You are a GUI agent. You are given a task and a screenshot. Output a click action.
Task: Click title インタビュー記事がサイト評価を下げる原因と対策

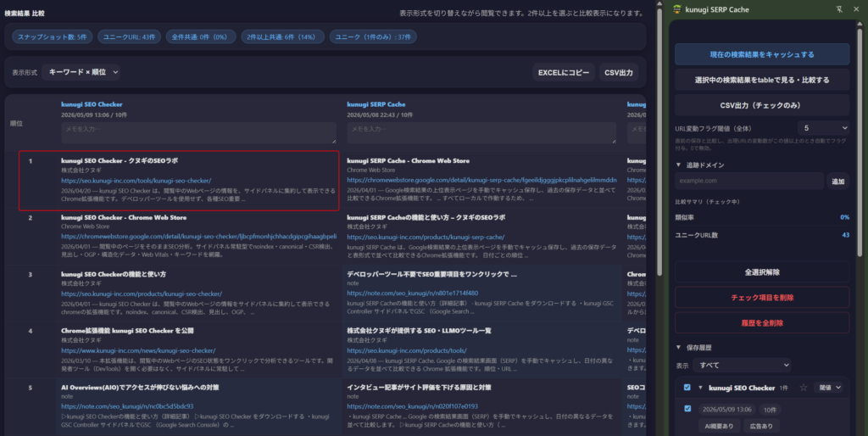(x=419, y=388)
